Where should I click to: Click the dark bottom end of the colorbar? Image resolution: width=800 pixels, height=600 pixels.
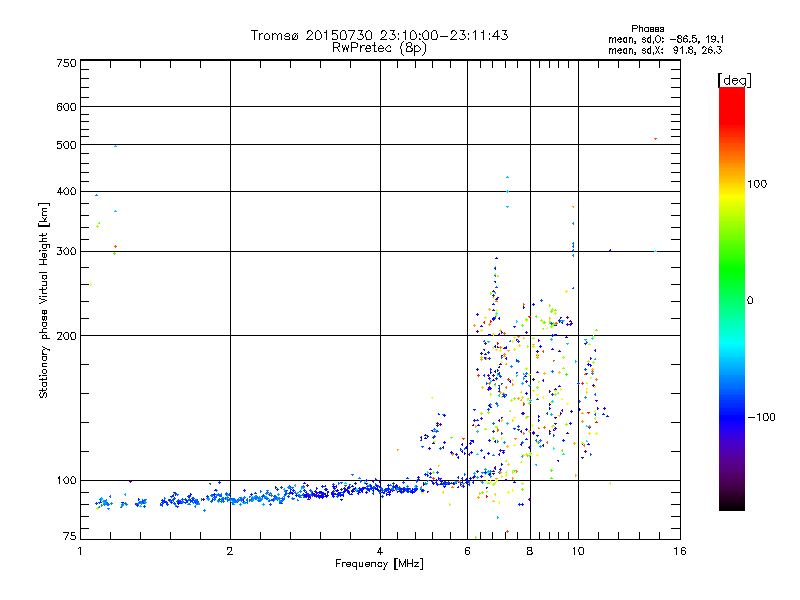(x=732, y=503)
